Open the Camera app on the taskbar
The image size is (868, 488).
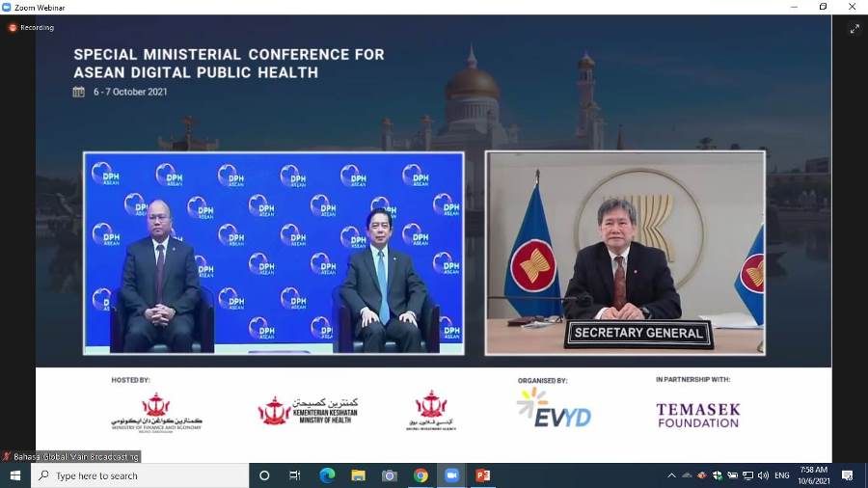[x=390, y=475]
